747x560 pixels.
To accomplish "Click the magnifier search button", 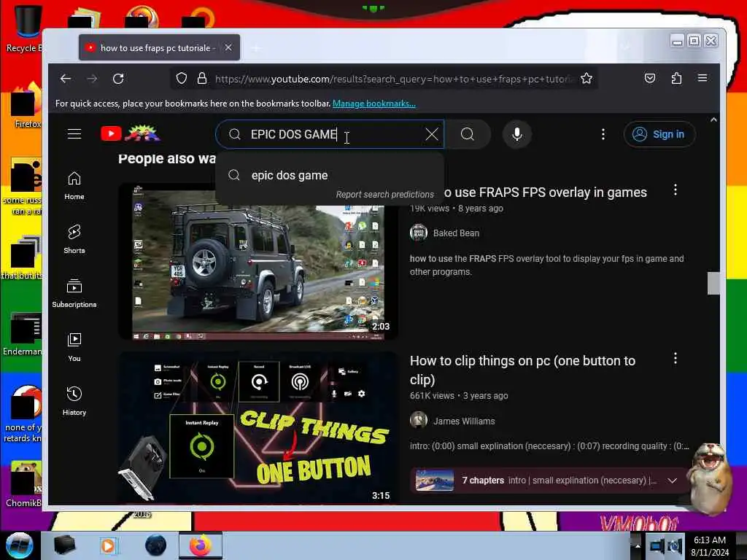I will point(468,134).
